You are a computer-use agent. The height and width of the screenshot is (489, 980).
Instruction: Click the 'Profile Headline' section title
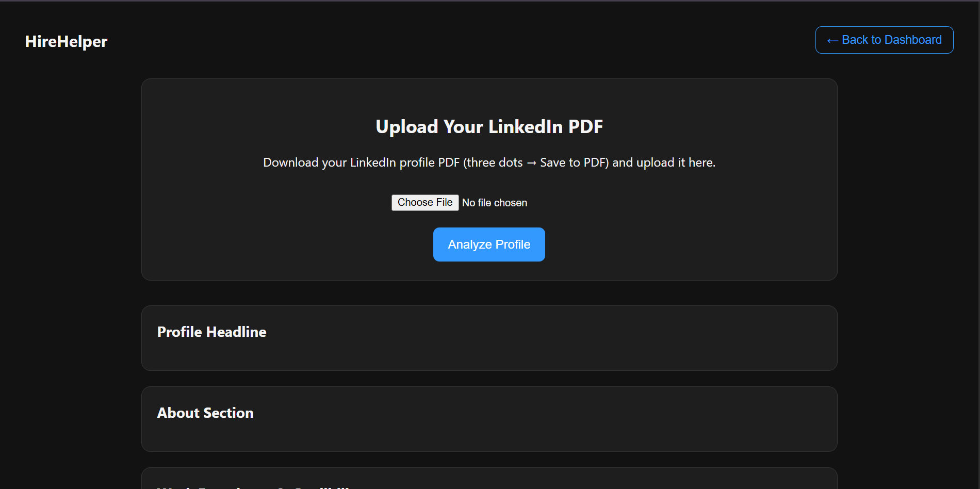pyautogui.click(x=212, y=332)
